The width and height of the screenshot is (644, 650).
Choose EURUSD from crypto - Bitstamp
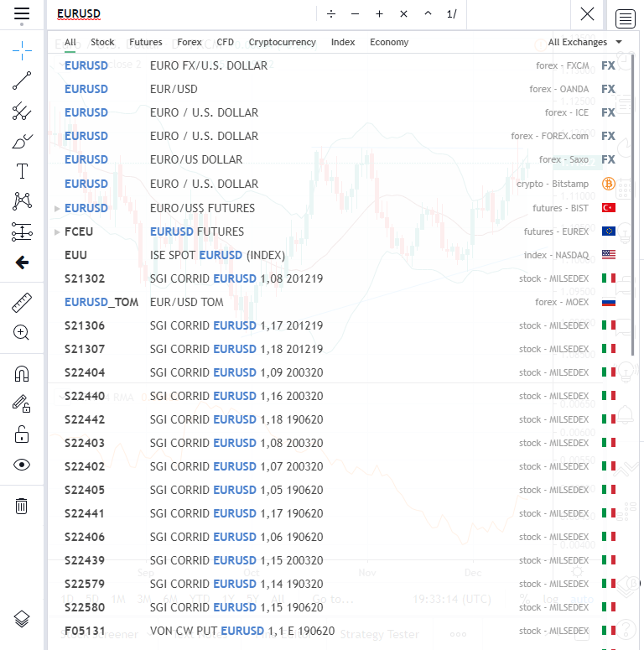pyautogui.click(x=339, y=184)
